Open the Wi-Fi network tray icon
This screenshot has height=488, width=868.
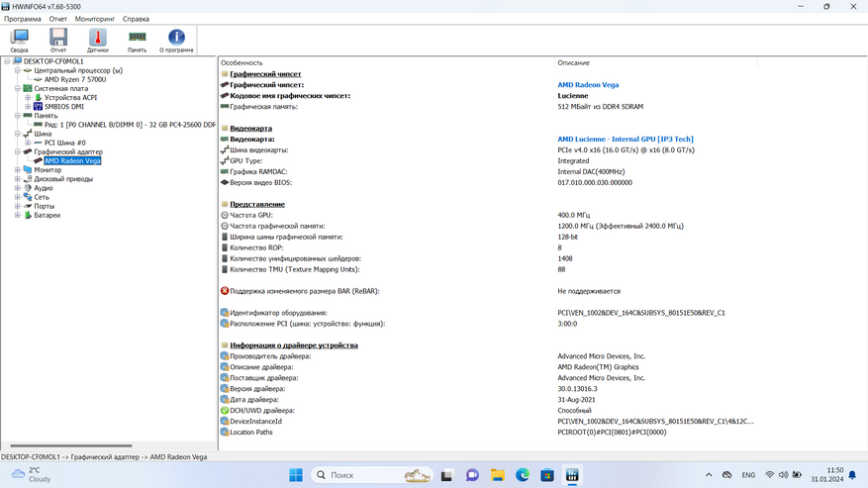(769, 475)
